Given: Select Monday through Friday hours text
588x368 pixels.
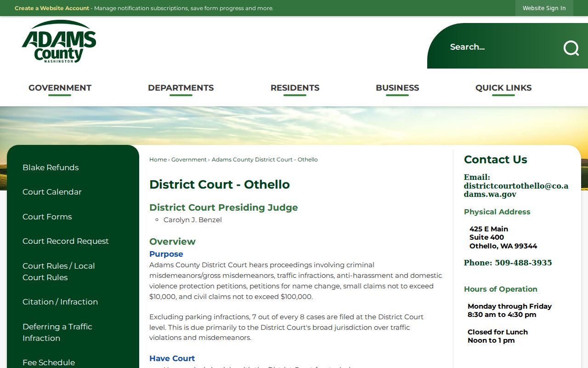Looking at the screenshot, I should 509,306.
